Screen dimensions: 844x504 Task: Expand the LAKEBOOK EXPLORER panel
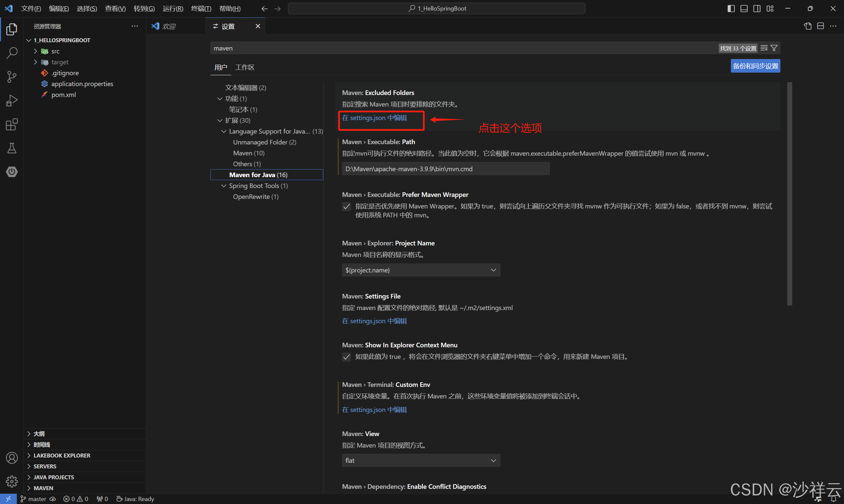[x=85, y=456]
